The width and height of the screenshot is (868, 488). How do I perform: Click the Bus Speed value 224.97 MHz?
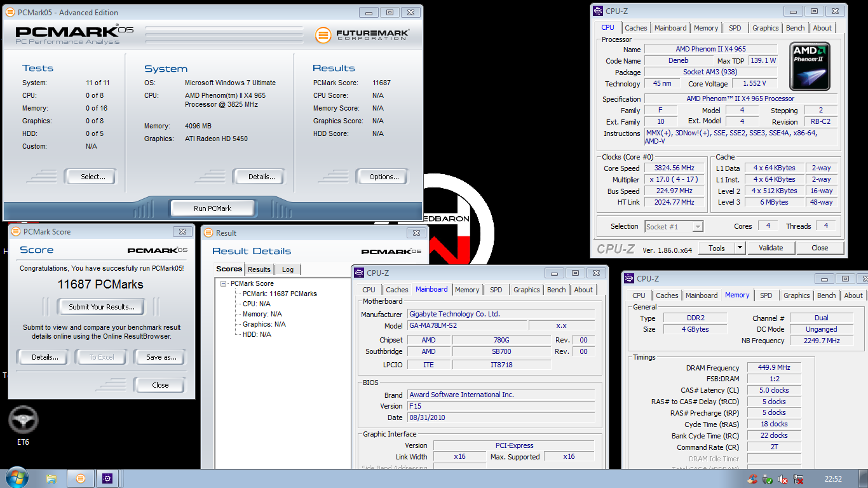(x=674, y=191)
